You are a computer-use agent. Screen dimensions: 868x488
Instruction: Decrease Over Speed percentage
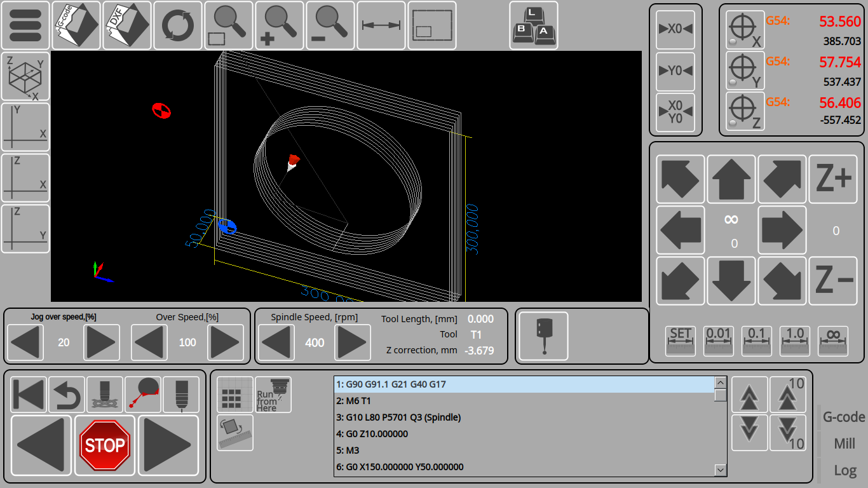click(151, 342)
